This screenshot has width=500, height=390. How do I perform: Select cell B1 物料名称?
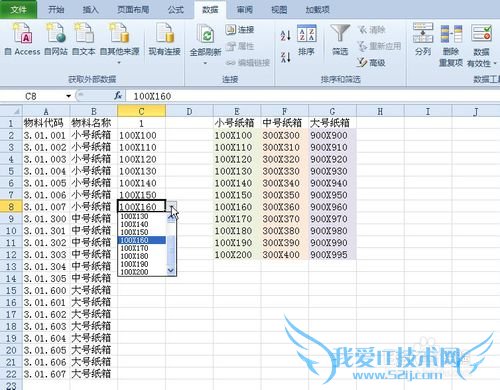pos(94,123)
